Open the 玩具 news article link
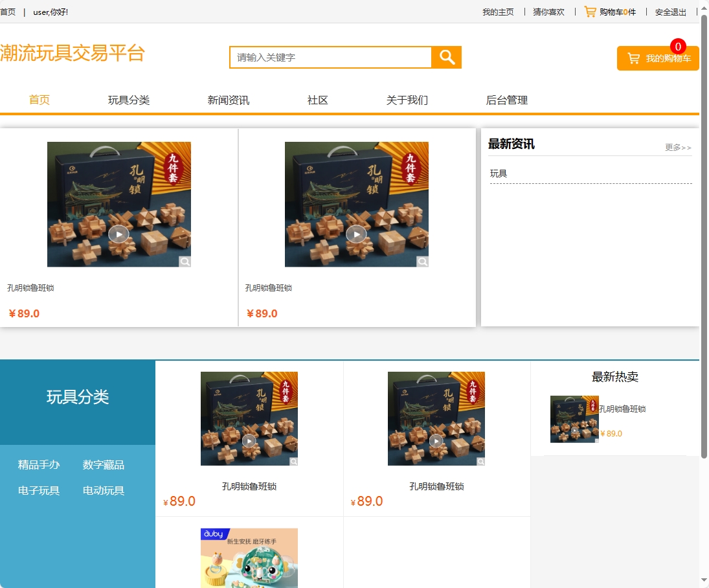 pos(496,173)
